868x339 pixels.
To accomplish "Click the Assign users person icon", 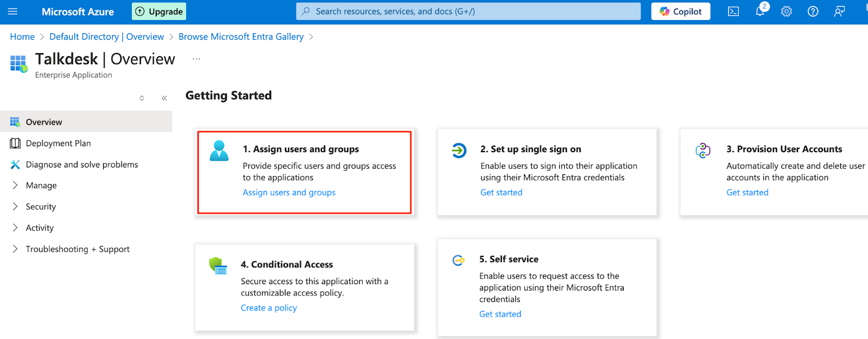I will pos(219,150).
